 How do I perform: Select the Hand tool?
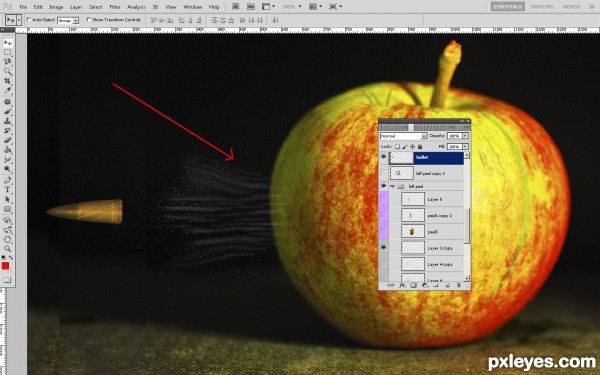[x=8, y=239]
